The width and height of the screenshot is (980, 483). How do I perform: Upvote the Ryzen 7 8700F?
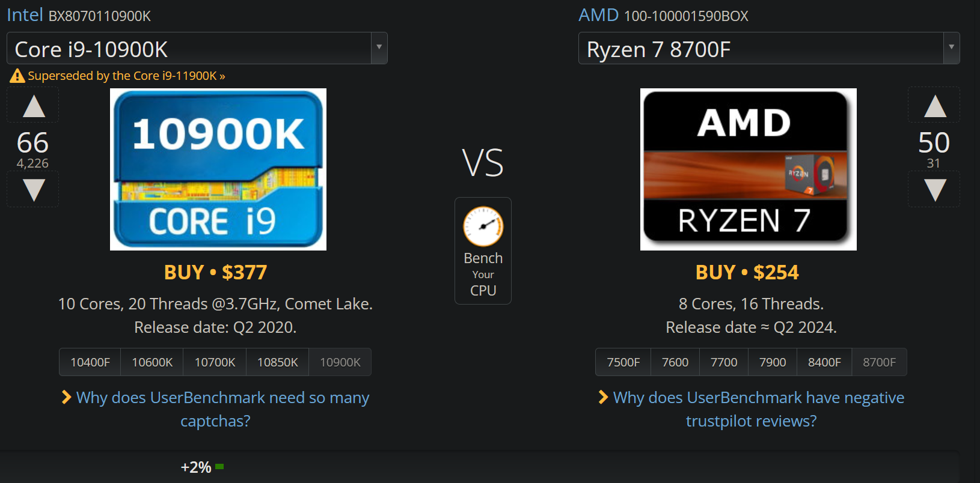pos(934,106)
